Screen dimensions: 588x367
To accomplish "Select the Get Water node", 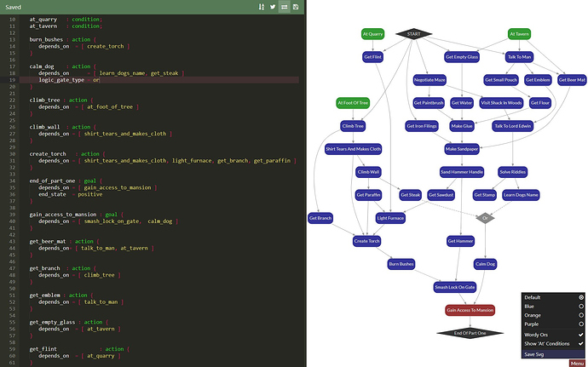I will 462,103.
